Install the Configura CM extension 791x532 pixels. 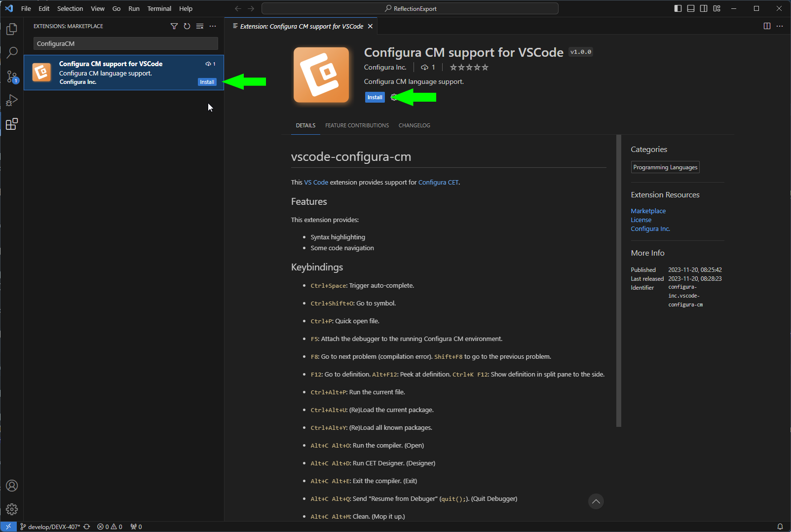375,97
